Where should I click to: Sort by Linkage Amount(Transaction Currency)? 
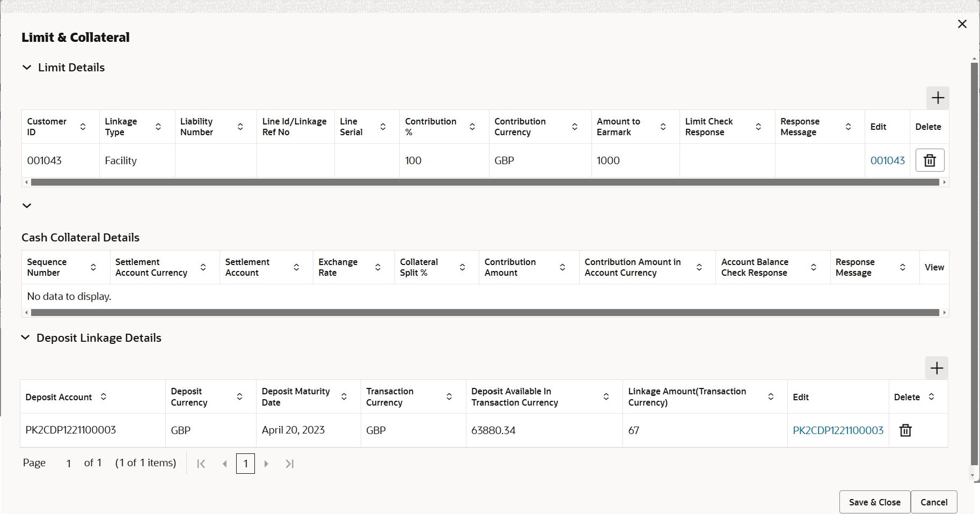[x=771, y=396]
